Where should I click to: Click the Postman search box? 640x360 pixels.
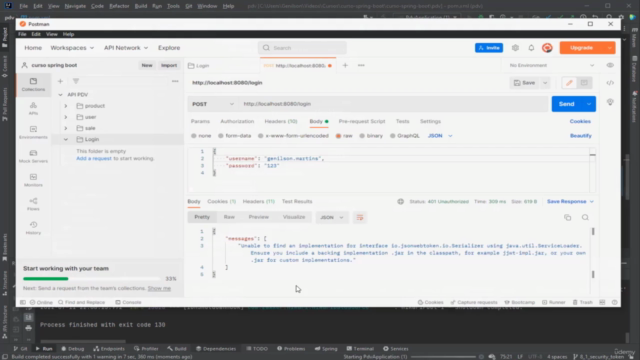(x=302, y=48)
